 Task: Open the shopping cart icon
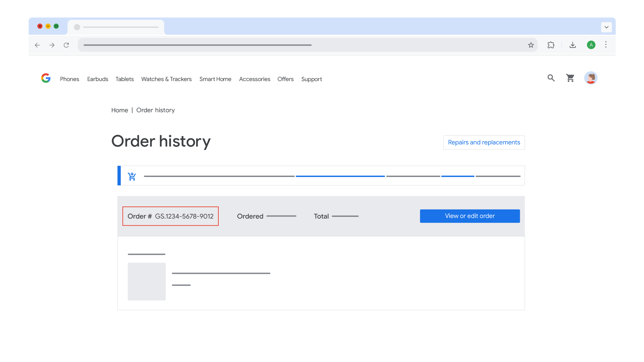coord(570,78)
